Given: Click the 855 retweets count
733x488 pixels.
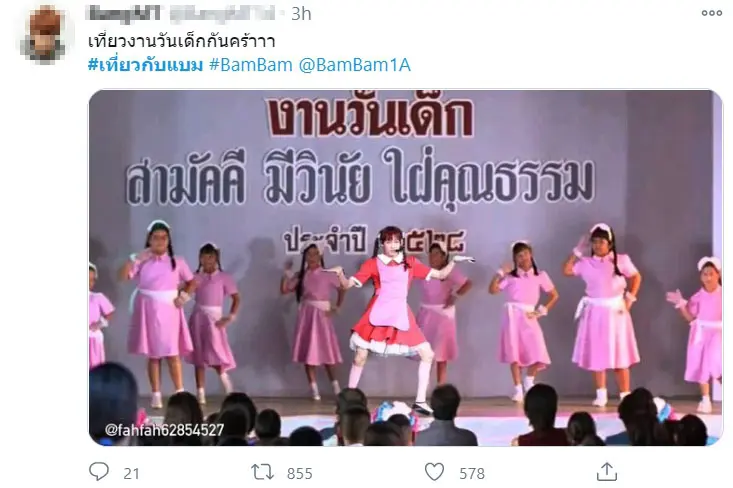Looking at the screenshot, I should tap(300, 474).
